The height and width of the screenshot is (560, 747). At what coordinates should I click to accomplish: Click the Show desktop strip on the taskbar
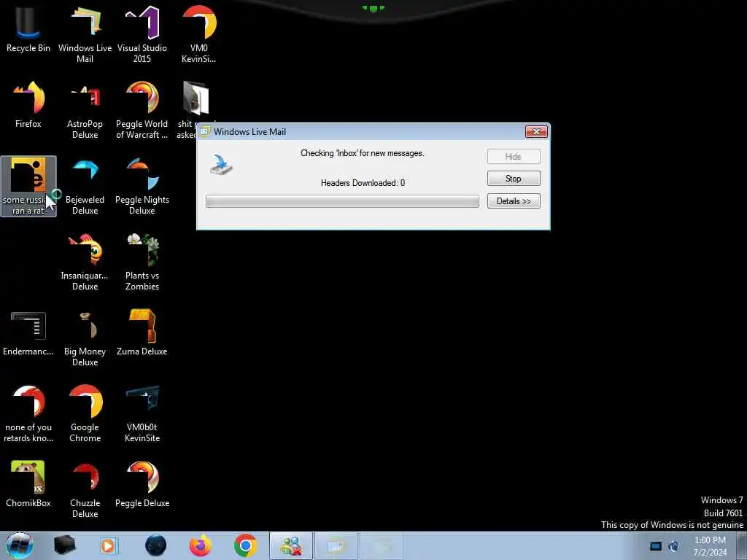(742, 546)
